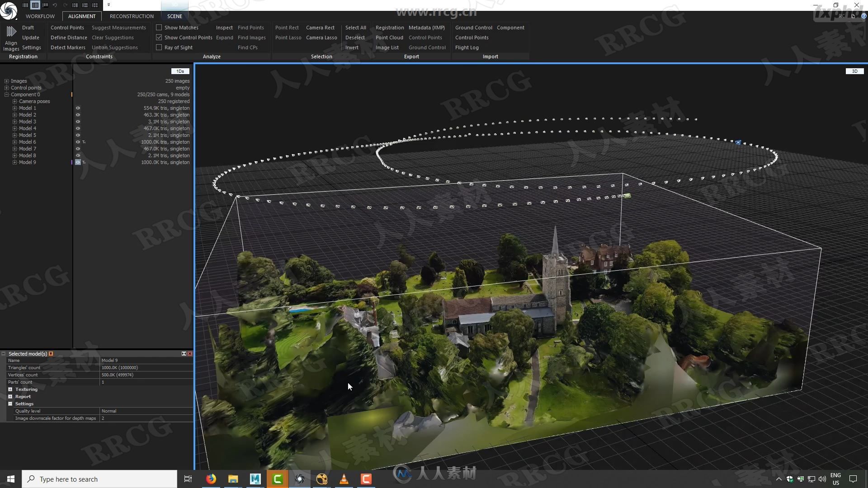This screenshot has height=488, width=868.
Task: Switch to the Workflow tab
Action: tap(40, 16)
